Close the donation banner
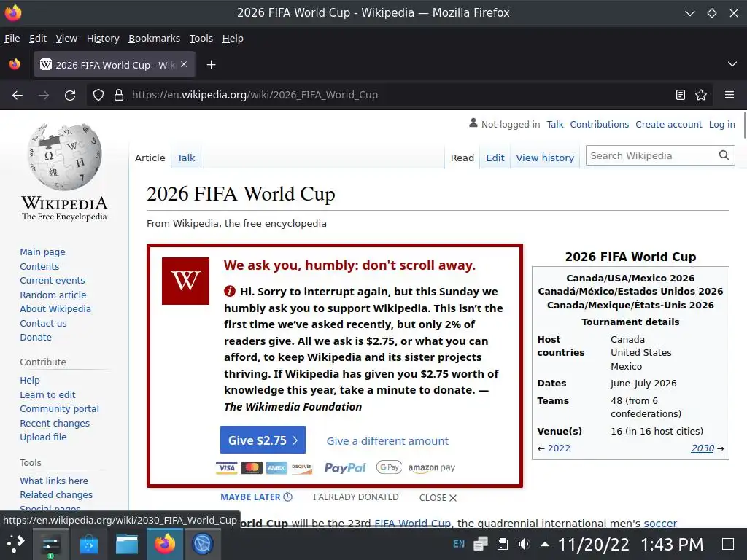The width and height of the screenshot is (747, 560). click(x=438, y=497)
